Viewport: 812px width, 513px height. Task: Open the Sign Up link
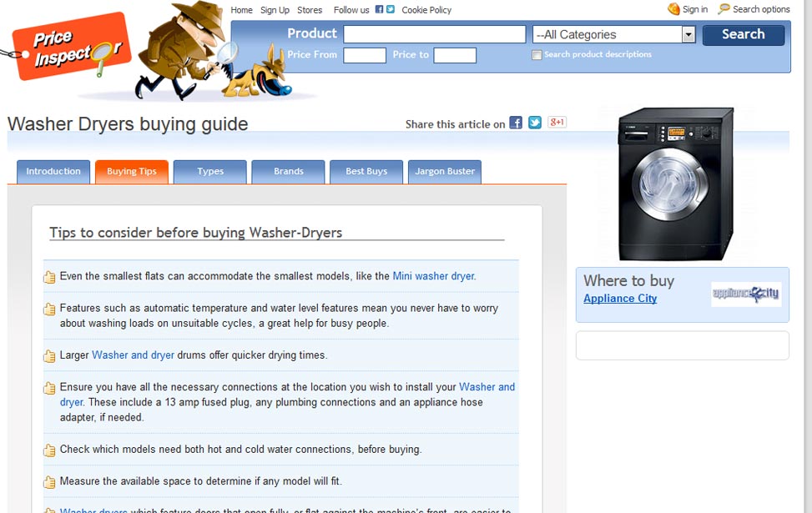click(x=275, y=10)
